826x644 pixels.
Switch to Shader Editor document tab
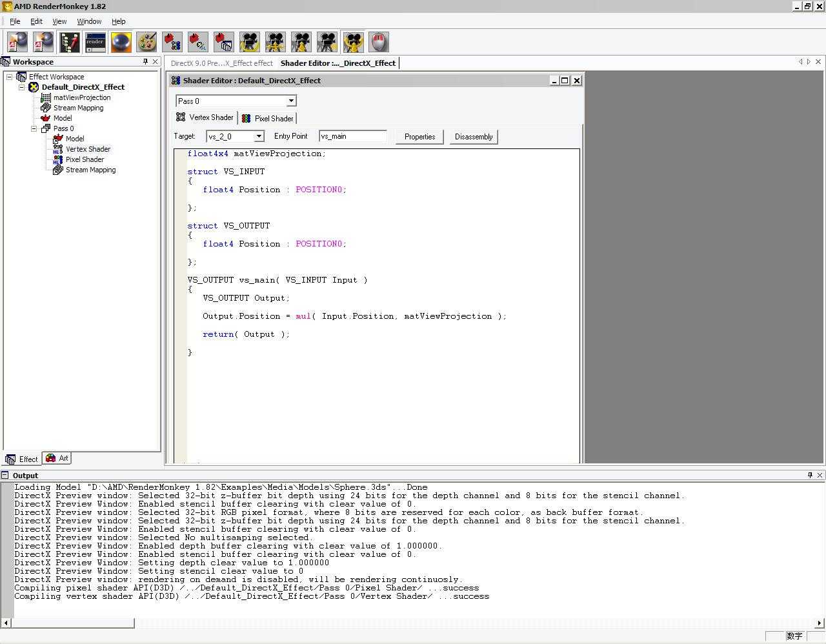[338, 63]
